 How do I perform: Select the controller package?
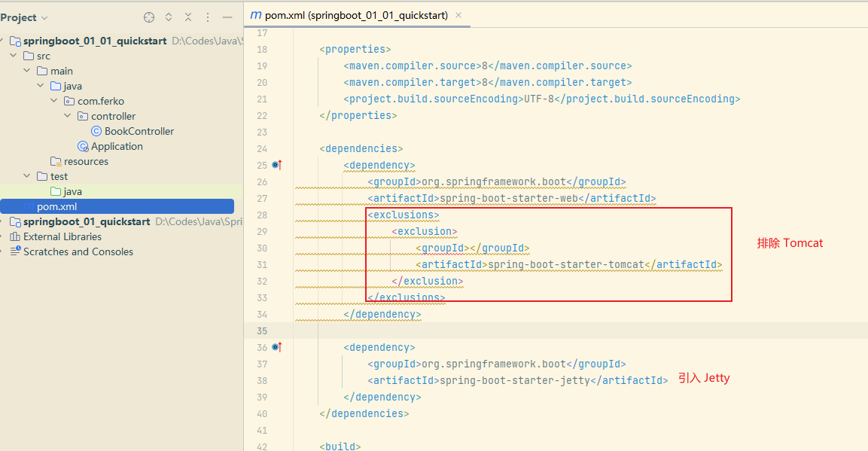(114, 116)
